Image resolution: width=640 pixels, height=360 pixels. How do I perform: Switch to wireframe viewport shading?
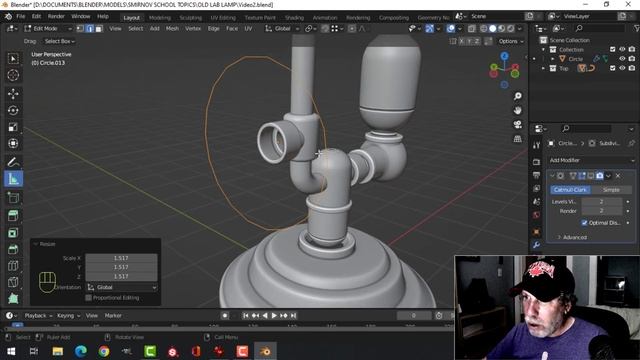tap(484, 29)
